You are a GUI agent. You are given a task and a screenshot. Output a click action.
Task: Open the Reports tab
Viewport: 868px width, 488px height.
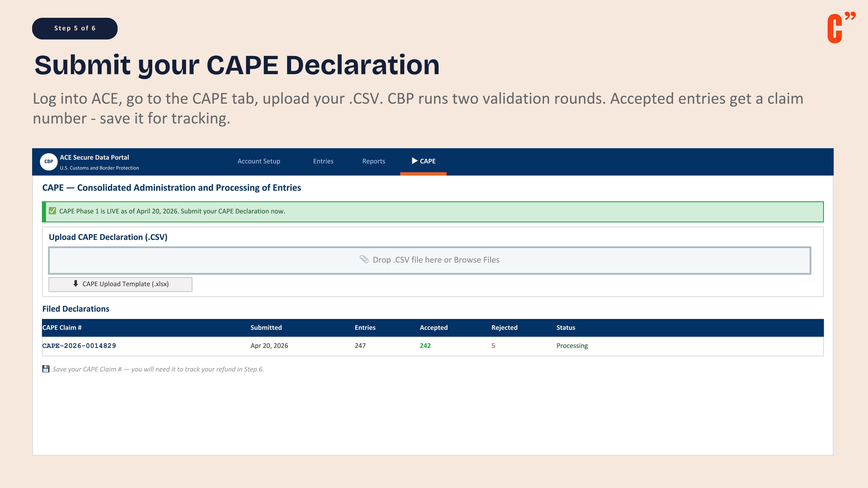[x=373, y=161]
